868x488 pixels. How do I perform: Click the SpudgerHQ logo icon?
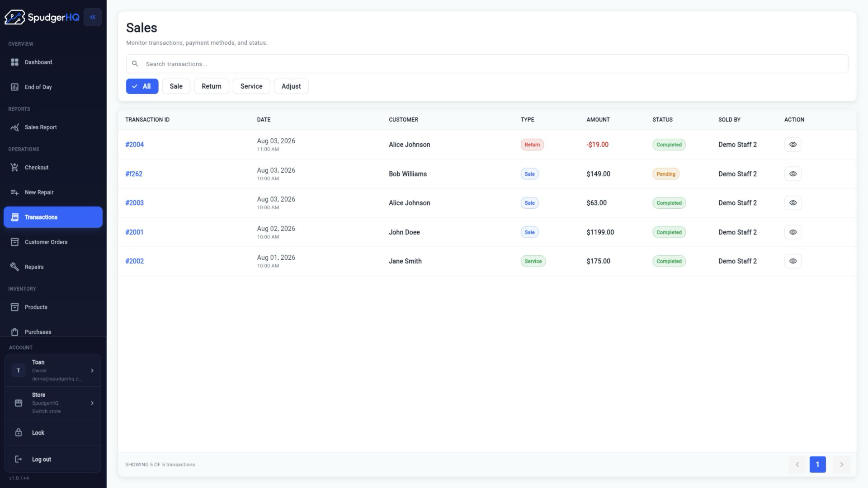(14, 17)
